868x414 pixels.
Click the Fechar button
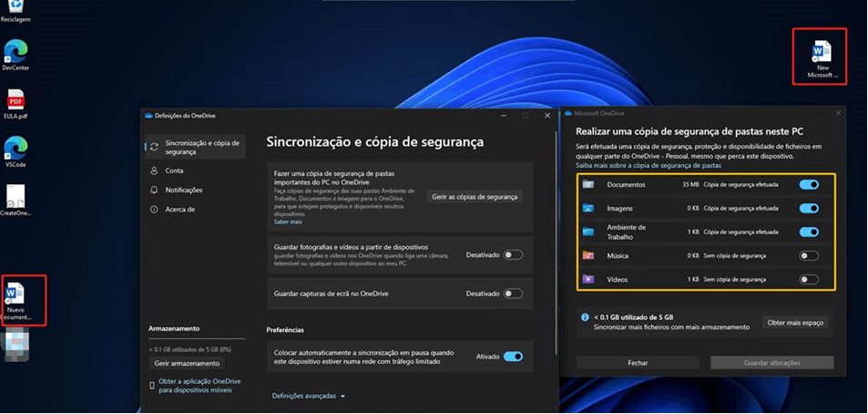638,362
